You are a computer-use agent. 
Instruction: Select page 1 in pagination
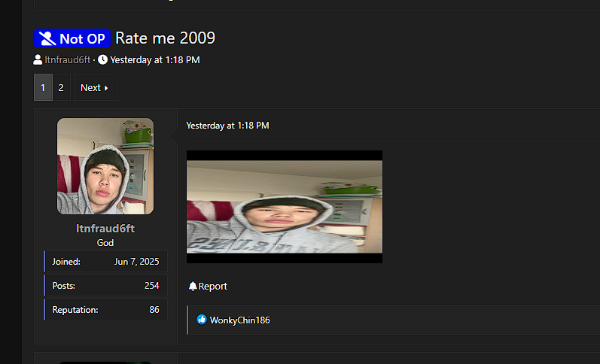tap(43, 87)
